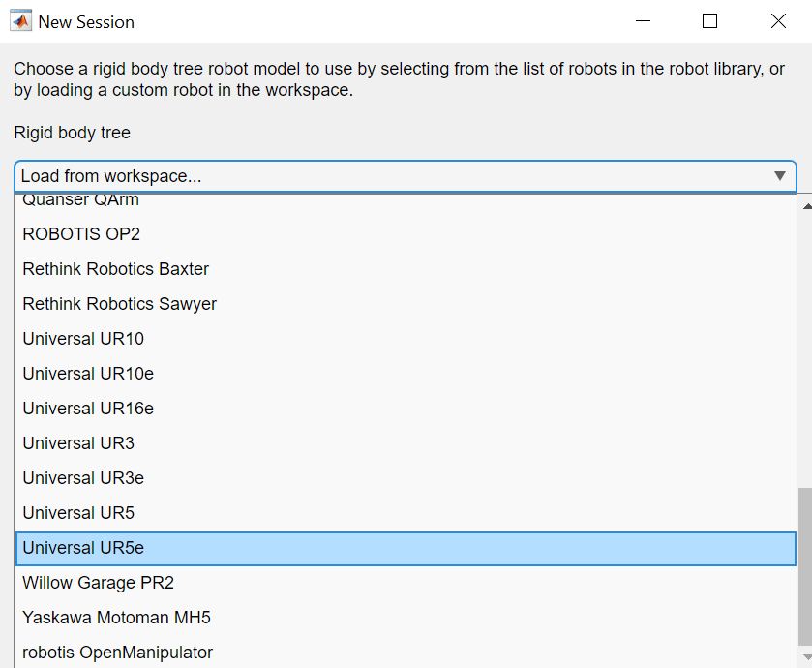The width and height of the screenshot is (812, 668).
Task: Select Universal UR10 robot
Action: (83, 339)
